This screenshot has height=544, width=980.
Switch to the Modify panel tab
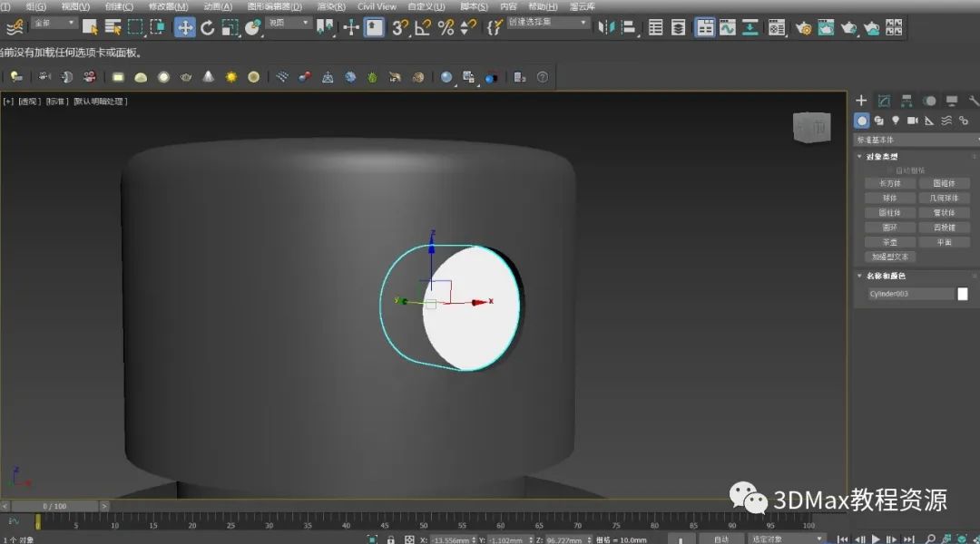click(x=883, y=101)
